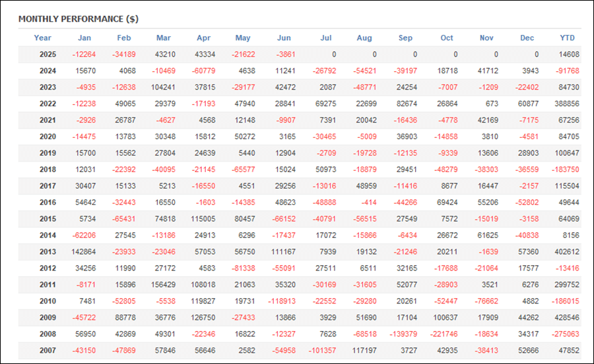Select the Monthly Performance ($) heading
This screenshot has height=364, width=594.
(x=79, y=19)
